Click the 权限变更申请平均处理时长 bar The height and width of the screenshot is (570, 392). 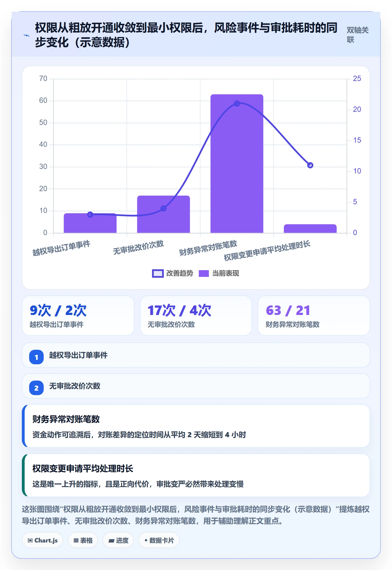[310, 228]
